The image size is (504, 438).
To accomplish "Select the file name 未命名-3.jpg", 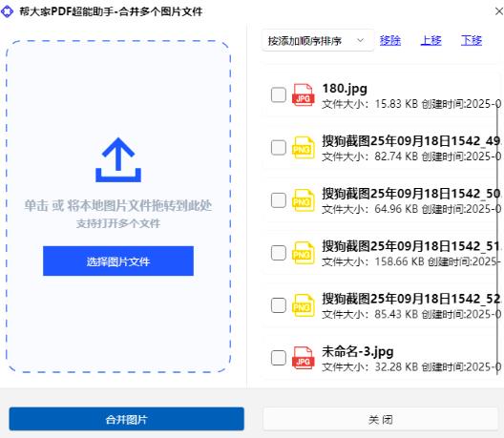I will 358,351.
